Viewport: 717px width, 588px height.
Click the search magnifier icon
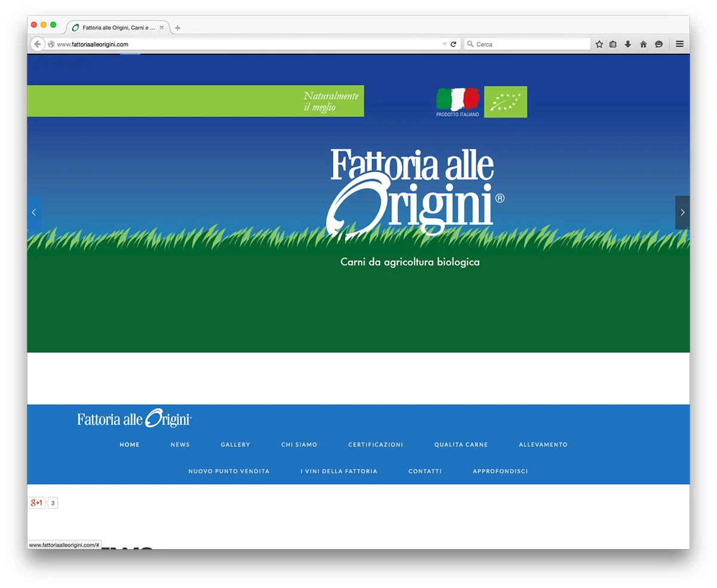(x=470, y=44)
